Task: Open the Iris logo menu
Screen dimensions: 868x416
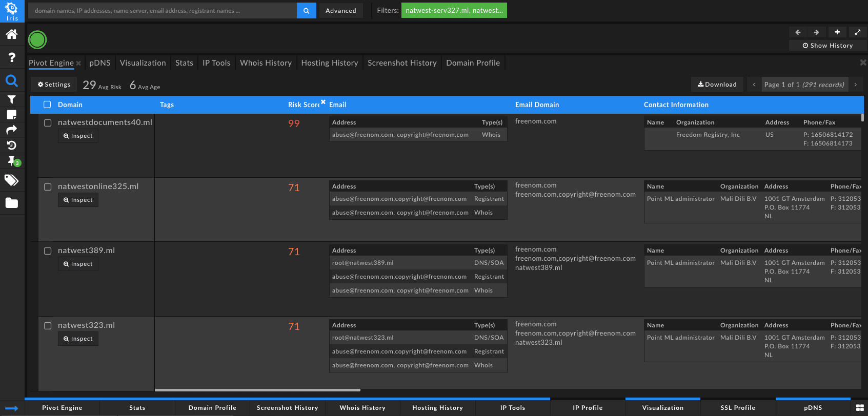Action: (12, 11)
